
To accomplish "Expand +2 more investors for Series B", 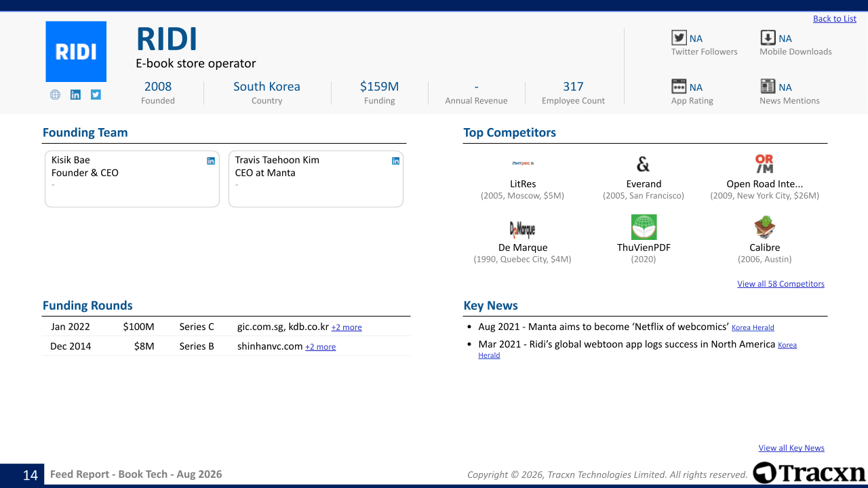I will [x=320, y=347].
